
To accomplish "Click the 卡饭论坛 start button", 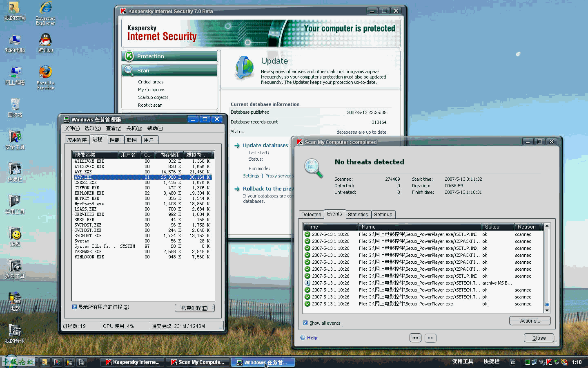I will 19,362.
